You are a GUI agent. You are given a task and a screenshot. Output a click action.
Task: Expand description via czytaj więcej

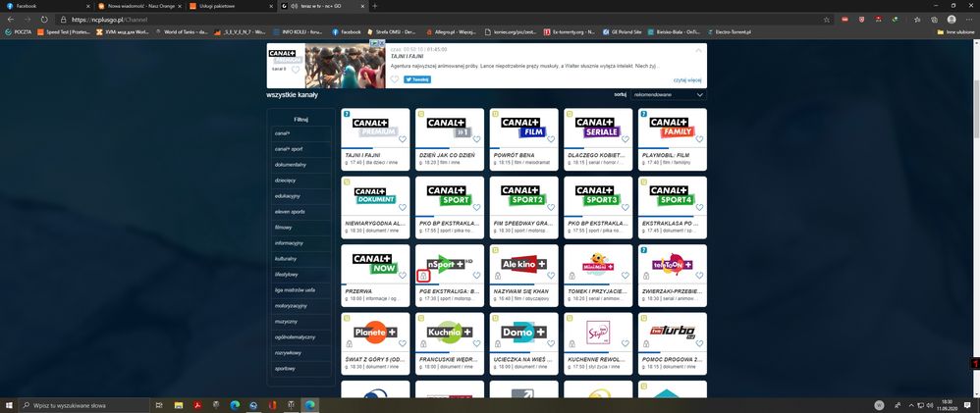click(686, 79)
